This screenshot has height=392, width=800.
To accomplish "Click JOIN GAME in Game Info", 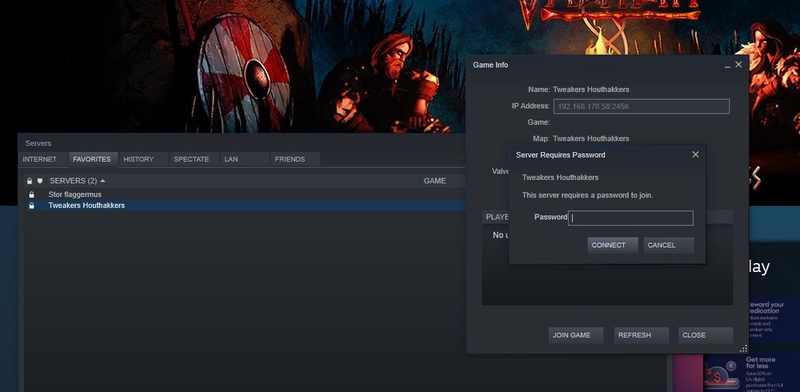I will tap(576, 335).
